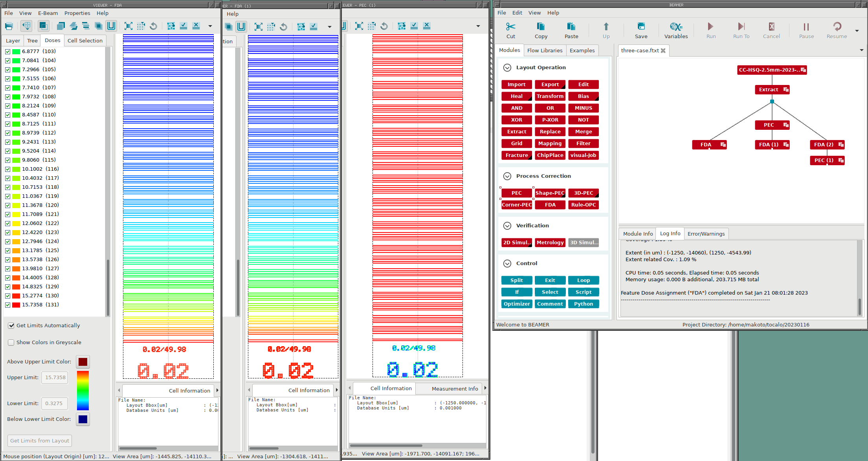Screen dimensions: 868x461
Task: Open Error/Warnings tab
Action: 706,234
